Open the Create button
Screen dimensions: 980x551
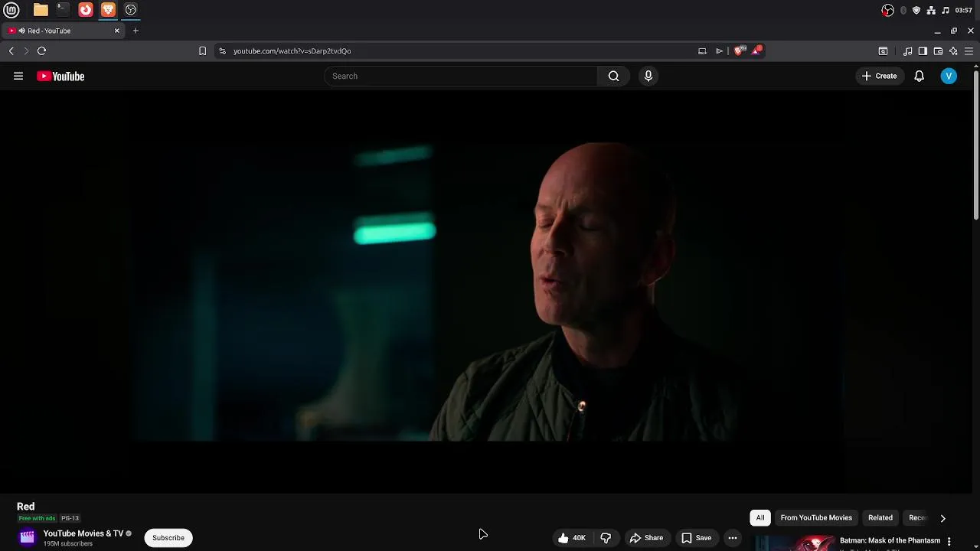click(879, 76)
